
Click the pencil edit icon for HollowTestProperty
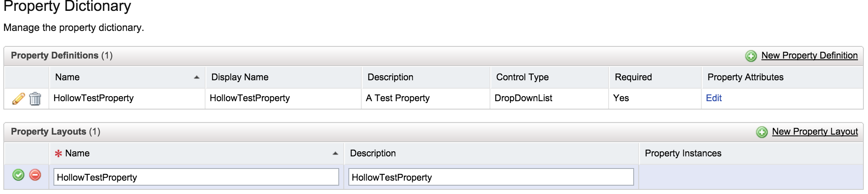pos(18,99)
